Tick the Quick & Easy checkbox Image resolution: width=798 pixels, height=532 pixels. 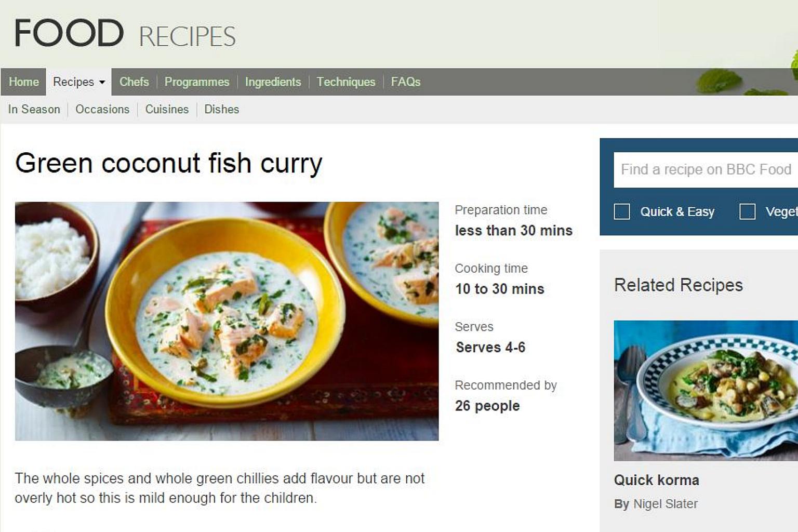[622, 211]
